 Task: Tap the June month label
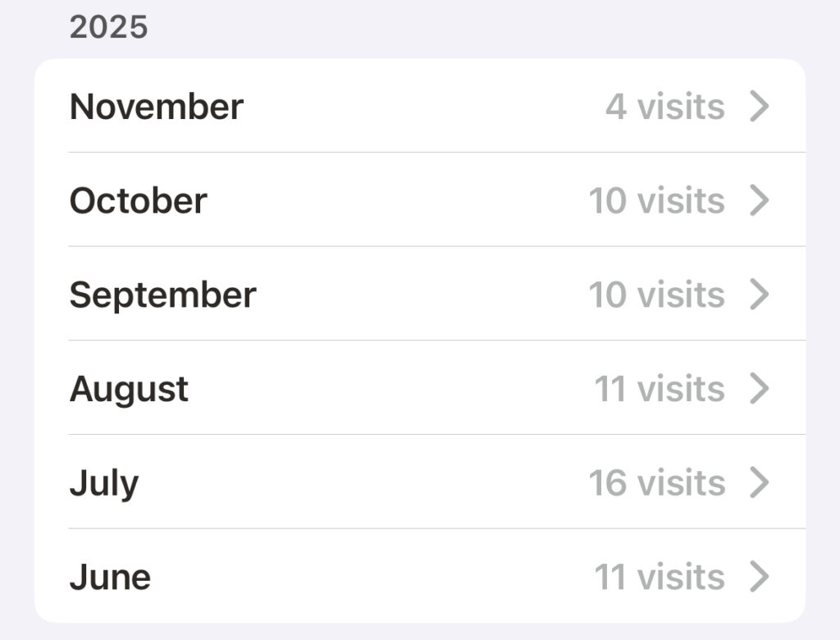pos(110,577)
